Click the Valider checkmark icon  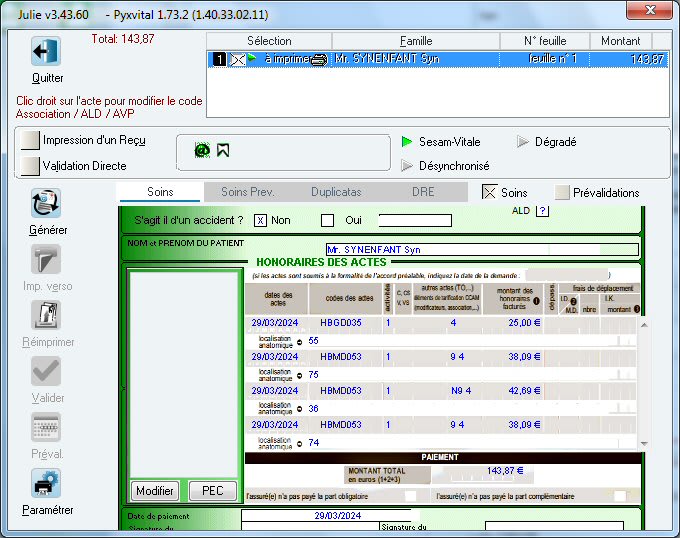click(46, 371)
